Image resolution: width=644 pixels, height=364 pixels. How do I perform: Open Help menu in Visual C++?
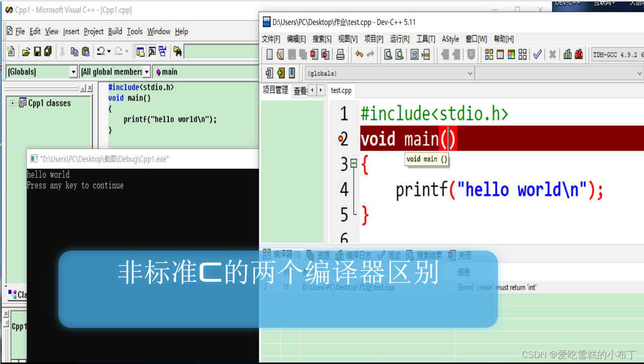[x=182, y=31]
